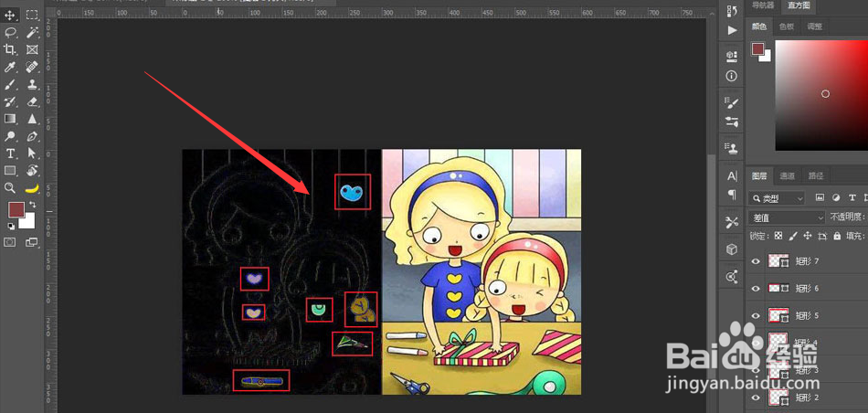
Task: Switch to the 颜色 tab
Action: (759, 26)
